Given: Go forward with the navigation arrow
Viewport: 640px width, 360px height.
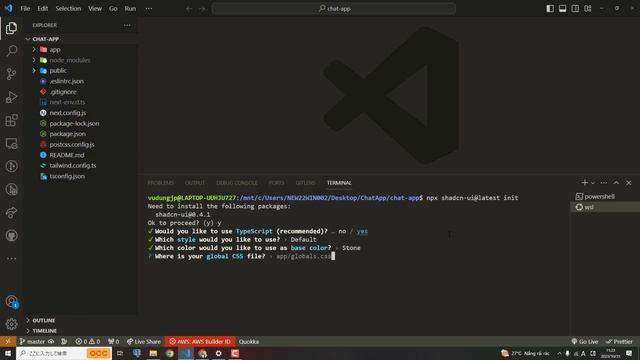Looking at the screenshot, I should (202, 9).
